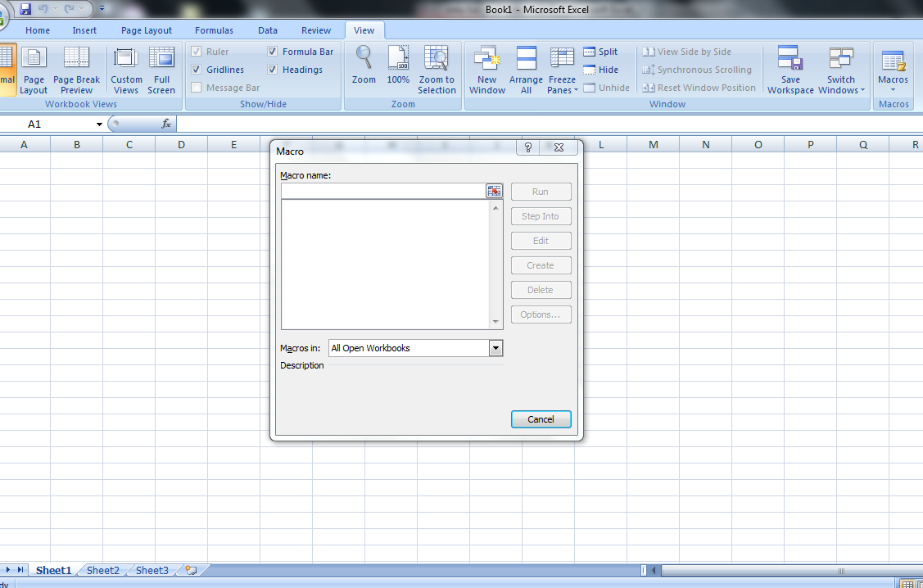Switch to the Home ribbon tab

coord(37,29)
